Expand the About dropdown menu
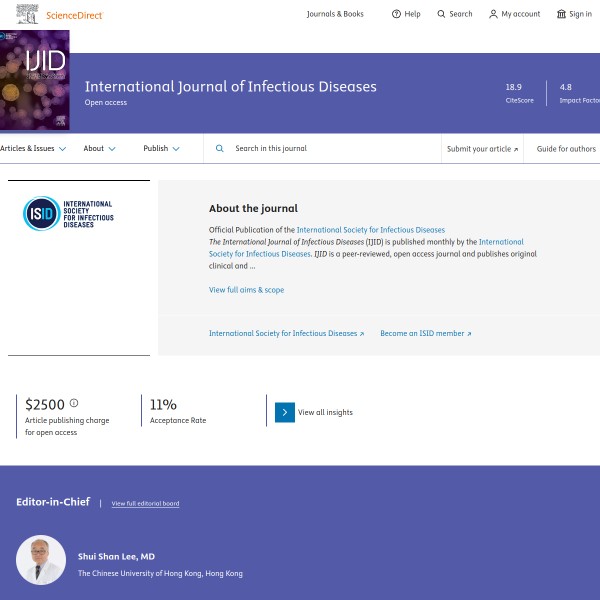The image size is (600, 600). tap(99, 148)
